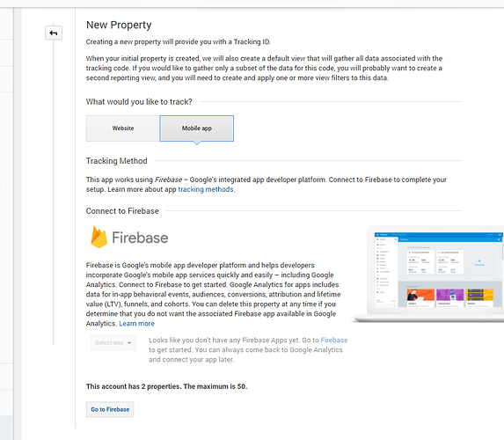Follow the 'Firebase' link in hint text

tap(334, 341)
